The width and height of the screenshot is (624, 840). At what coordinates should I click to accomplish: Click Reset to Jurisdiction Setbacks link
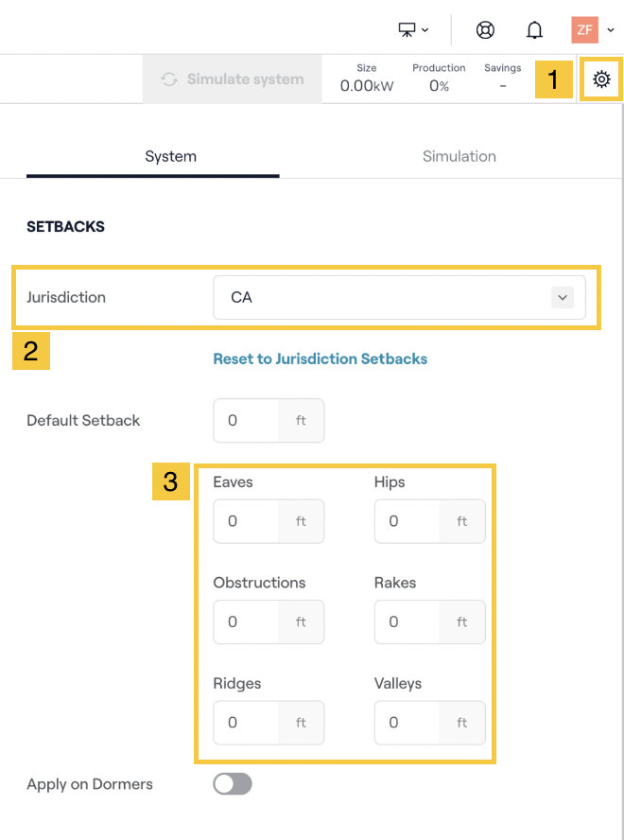[x=320, y=359]
